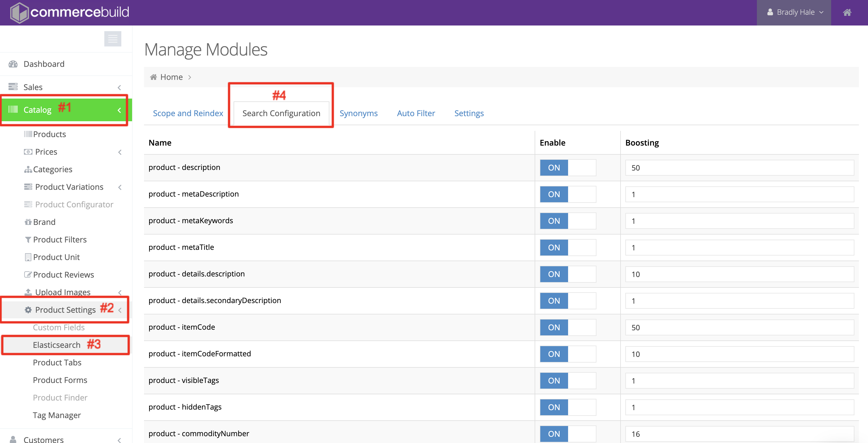Click boosting field for product - metaTitle
This screenshot has height=443, width=868.
739,248
